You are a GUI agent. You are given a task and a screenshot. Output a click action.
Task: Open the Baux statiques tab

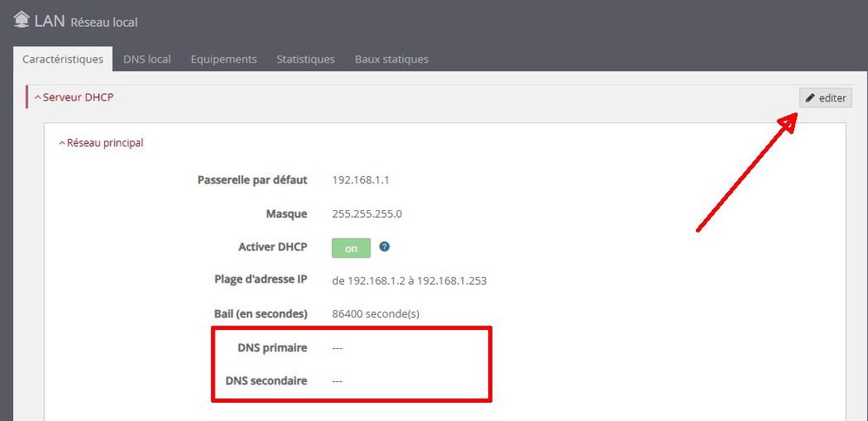(x=391, y=59)
